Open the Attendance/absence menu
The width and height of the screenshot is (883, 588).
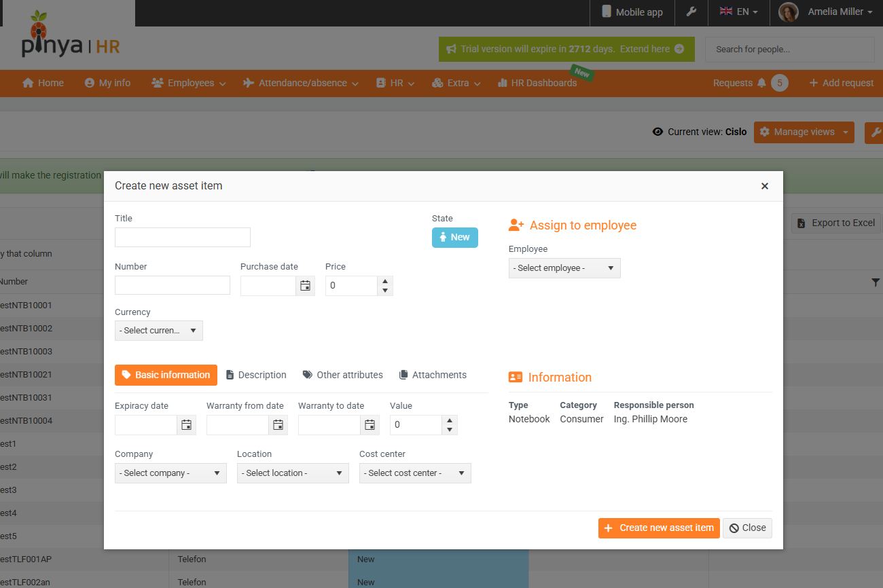tap(302, 83)
